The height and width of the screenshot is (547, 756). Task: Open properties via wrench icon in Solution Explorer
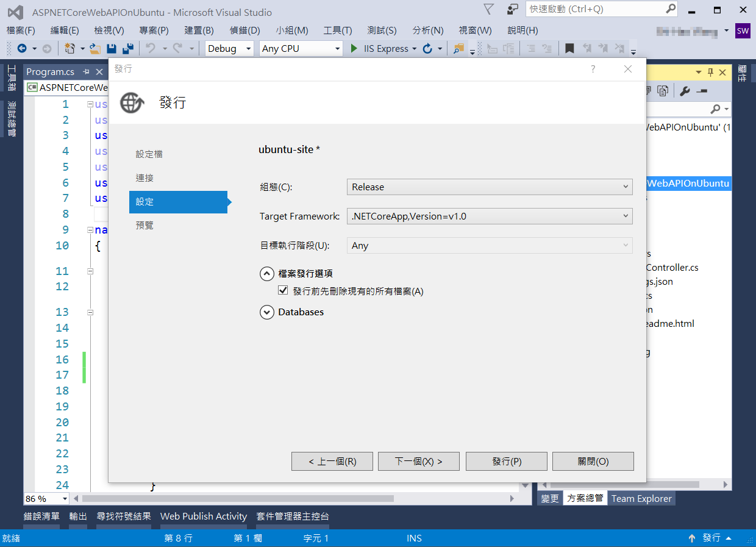coord(685,91)
